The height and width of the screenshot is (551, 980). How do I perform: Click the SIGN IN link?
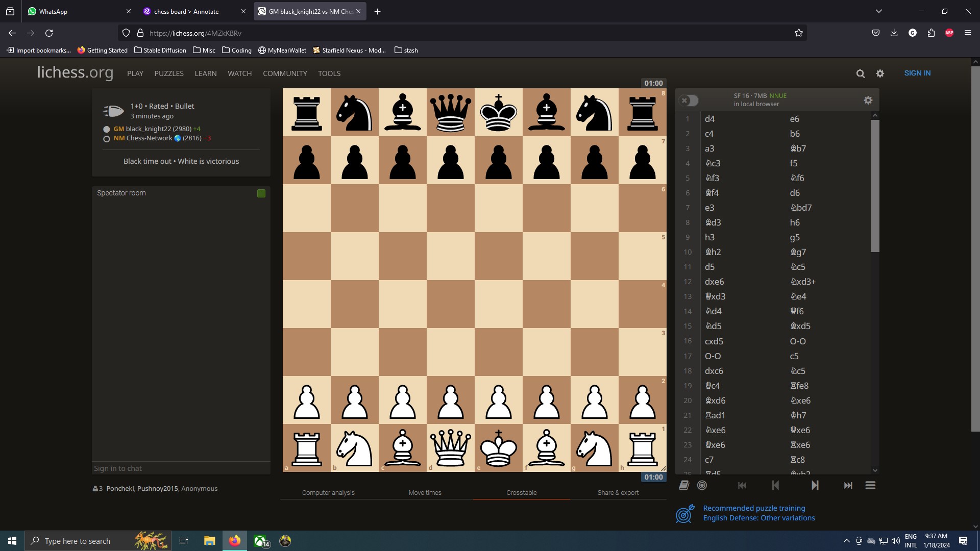point(917,73)
